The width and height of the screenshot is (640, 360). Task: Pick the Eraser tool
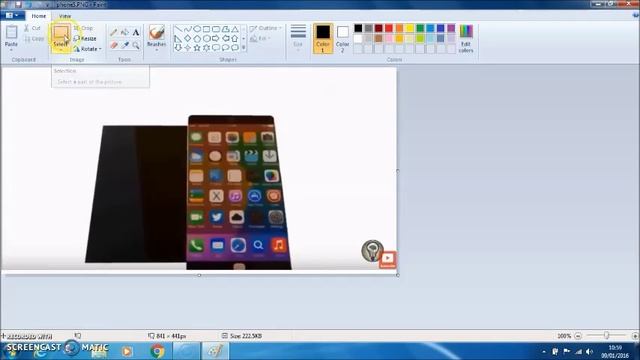(x=114, y=45)
